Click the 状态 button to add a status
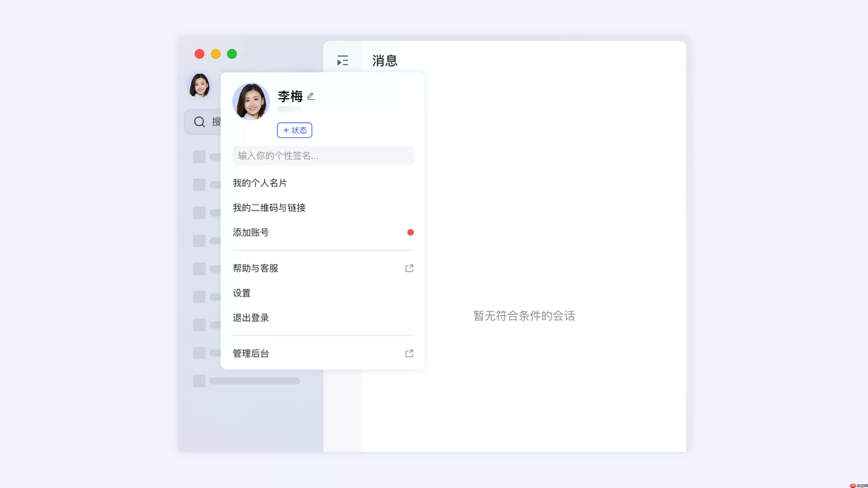Image resolution: width=868 pixels, height=488 pixels. (294, 130)
